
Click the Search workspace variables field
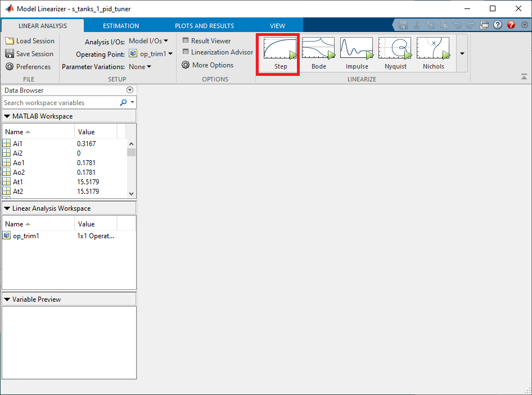[60, 103]
